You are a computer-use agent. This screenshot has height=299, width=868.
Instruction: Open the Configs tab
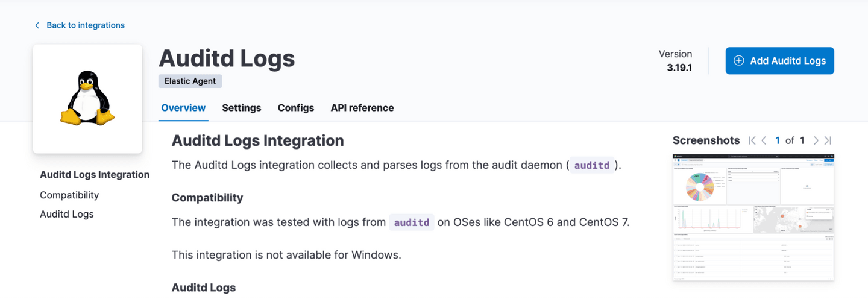coord(295,108)
